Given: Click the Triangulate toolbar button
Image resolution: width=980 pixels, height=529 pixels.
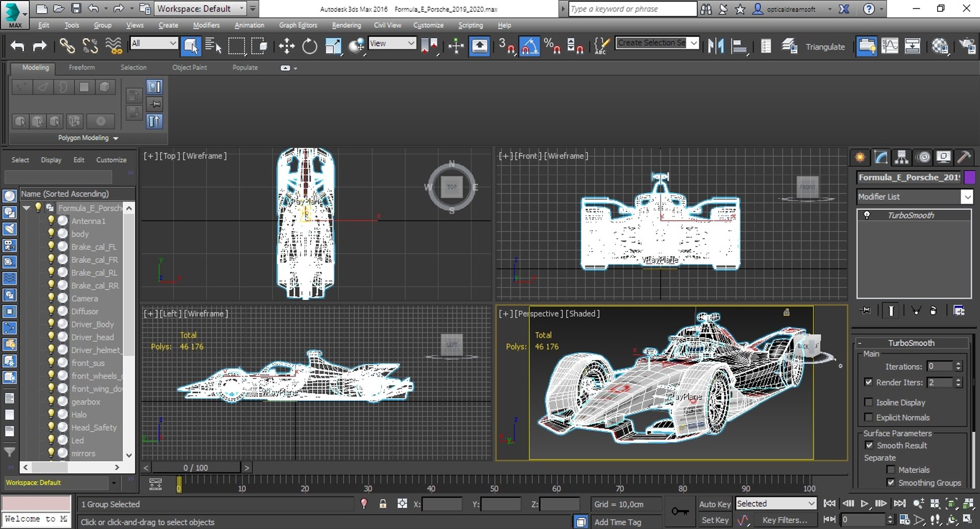Looking at the screenshot, I should 825,46.
